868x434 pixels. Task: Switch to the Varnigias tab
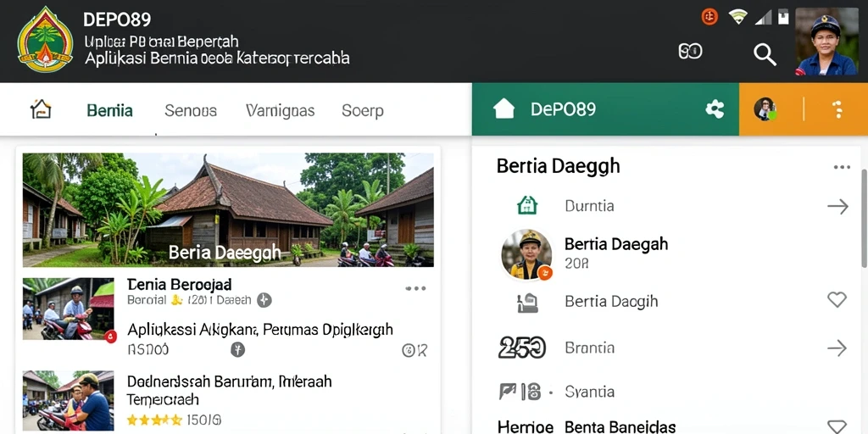tap(280, 111)
